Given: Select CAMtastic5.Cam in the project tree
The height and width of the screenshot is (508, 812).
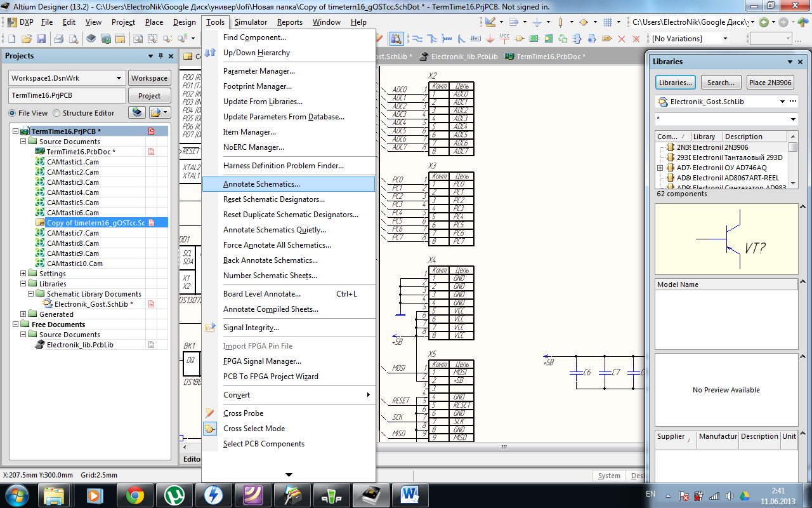Looking at the screenshot, I should pos(72,203).
